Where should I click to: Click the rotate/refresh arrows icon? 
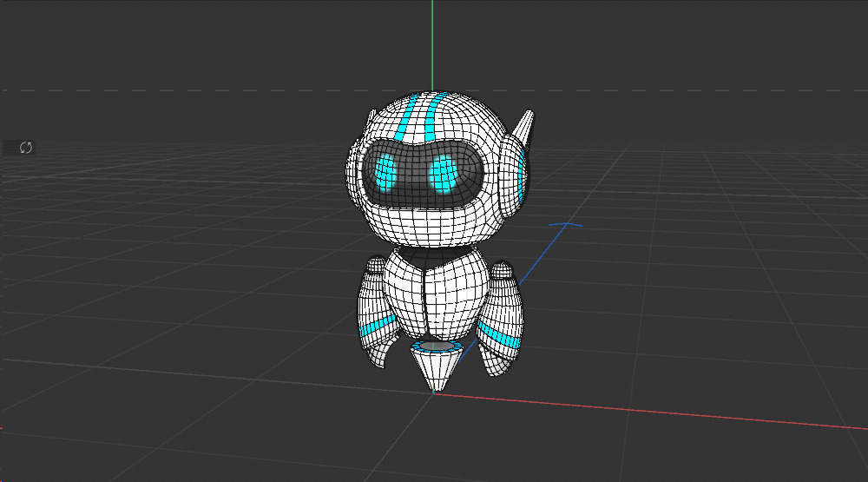pos(25,148)
